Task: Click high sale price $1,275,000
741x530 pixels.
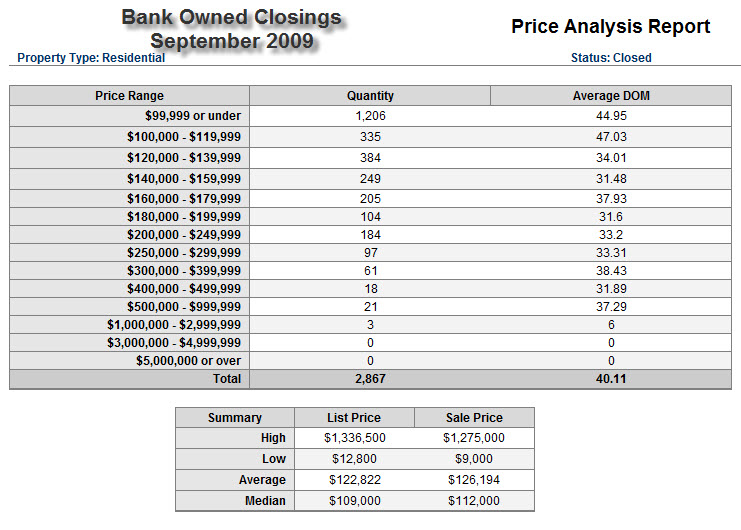Action: tap(474, 438)
